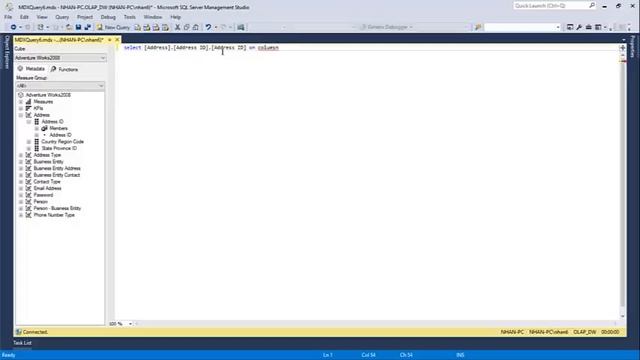
Task: Select the Business Entity Contact dimension
Action: click(57, 175)
